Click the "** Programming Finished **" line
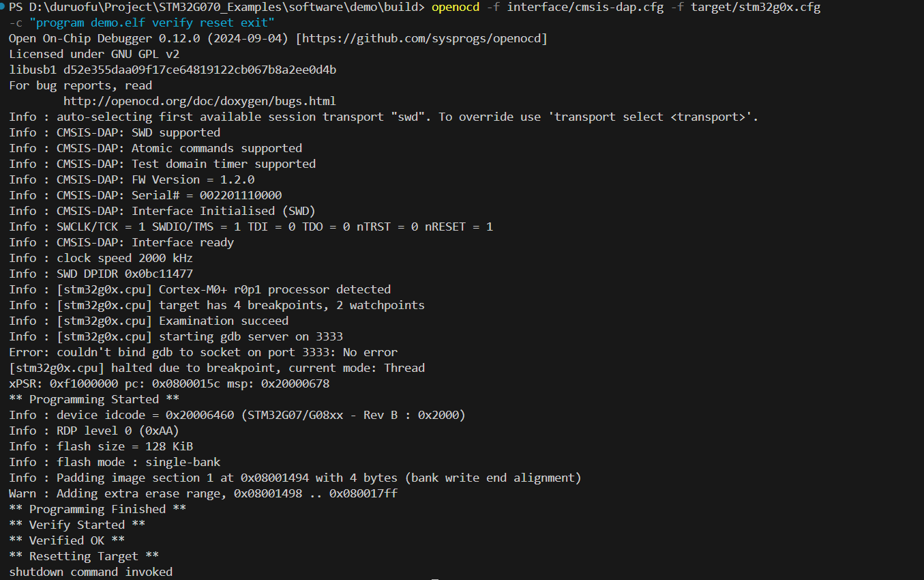This screenshot has height=580, width=924. [x=98, y=509]
